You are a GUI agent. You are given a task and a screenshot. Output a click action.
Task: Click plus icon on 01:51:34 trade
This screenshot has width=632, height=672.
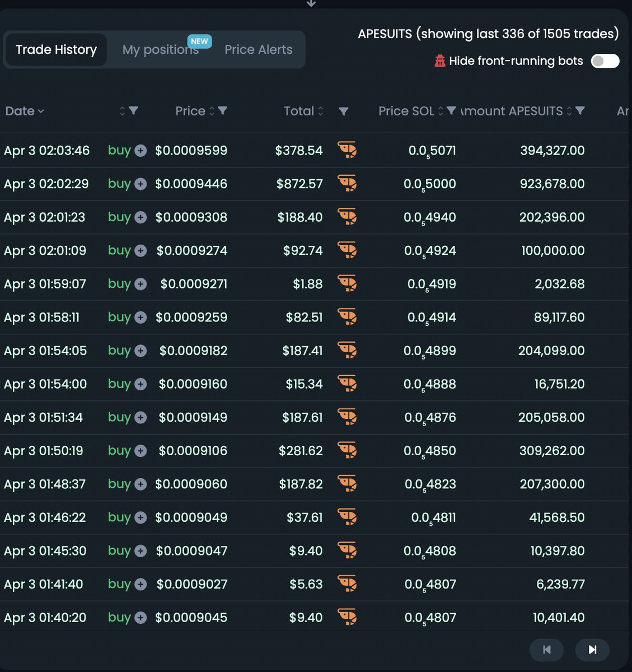(141, 417)
